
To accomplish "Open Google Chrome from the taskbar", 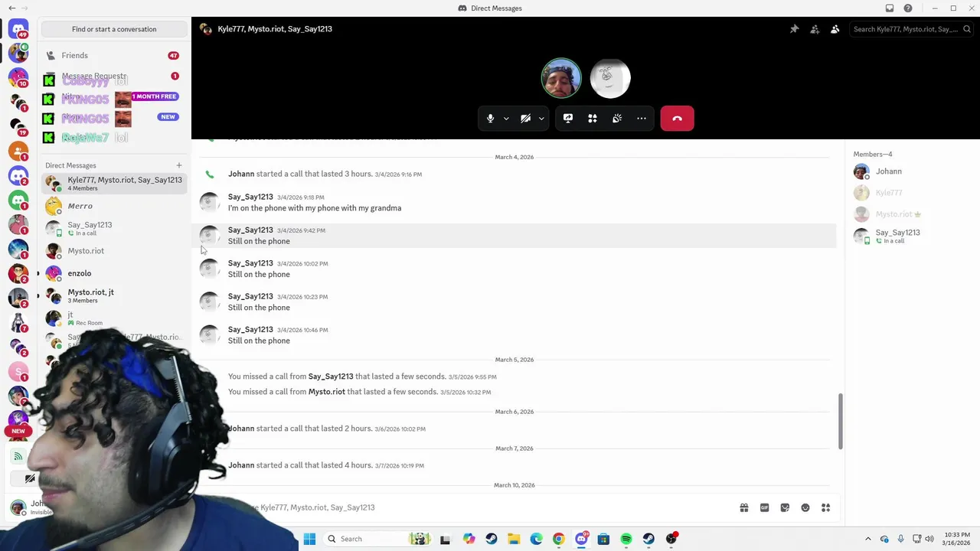I will tap(559, 539).
